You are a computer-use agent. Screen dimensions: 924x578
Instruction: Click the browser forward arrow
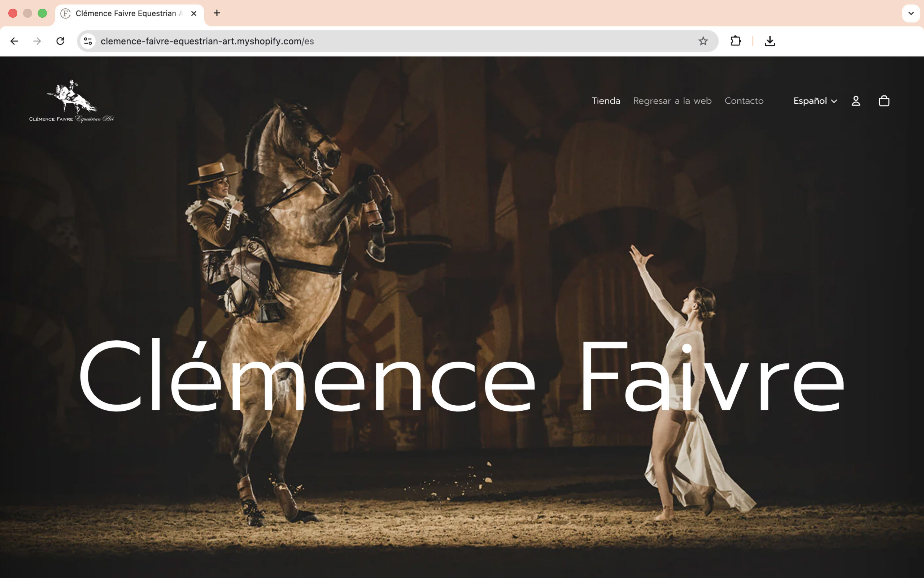point(37,41)
